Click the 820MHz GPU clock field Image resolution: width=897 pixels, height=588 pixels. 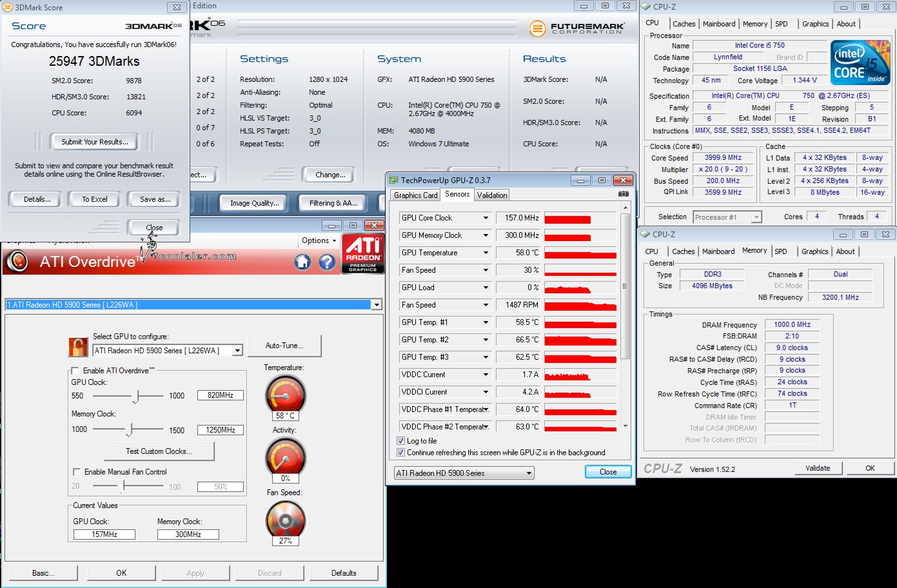(x=221, y=395)
